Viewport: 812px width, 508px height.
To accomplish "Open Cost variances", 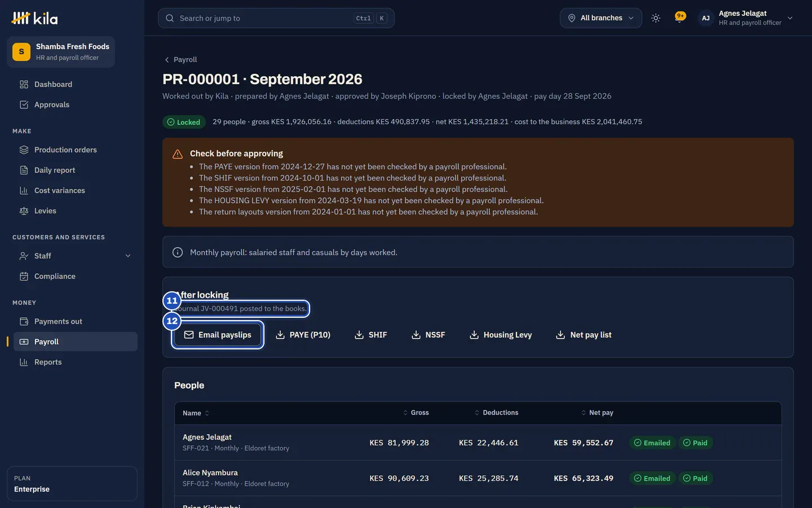I will [76, 191].
